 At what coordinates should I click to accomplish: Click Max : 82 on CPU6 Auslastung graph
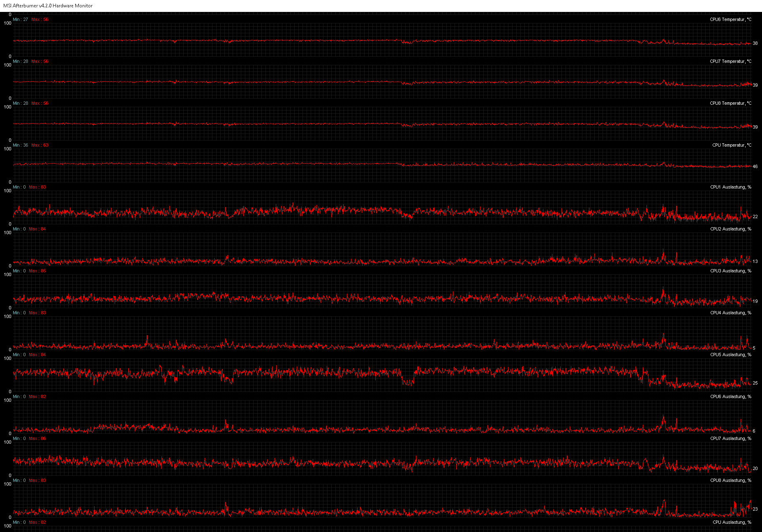[x=37, y=396]
